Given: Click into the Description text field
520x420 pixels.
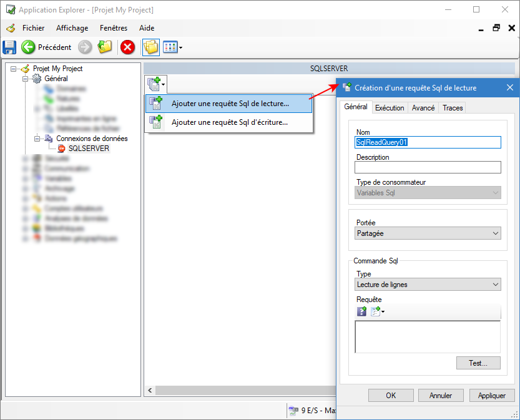Looking at the screenshot, I should click(x=428, y=167).
